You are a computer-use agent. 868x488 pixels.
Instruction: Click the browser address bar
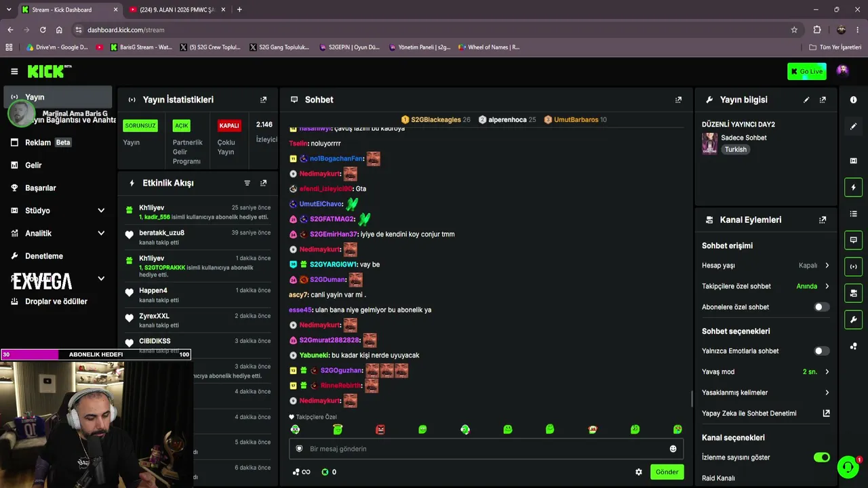[434, 30]
